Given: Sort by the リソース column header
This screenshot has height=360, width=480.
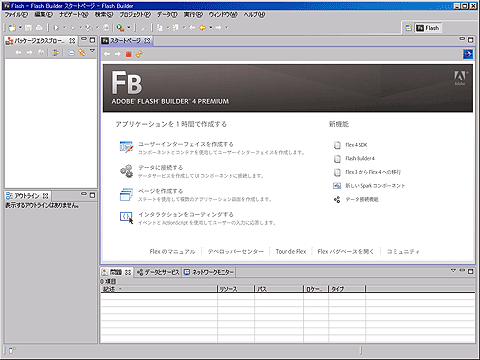Looking at the screenshot, I should pyautogui.click(x=236, y=289).
